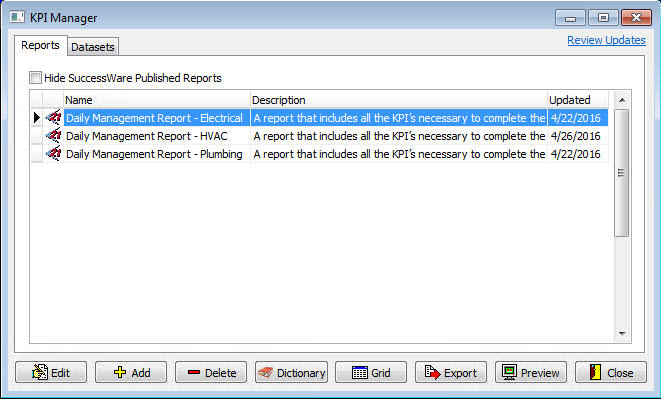Click the icon beside Daily Management Report - Plumbing

(54, 154)
